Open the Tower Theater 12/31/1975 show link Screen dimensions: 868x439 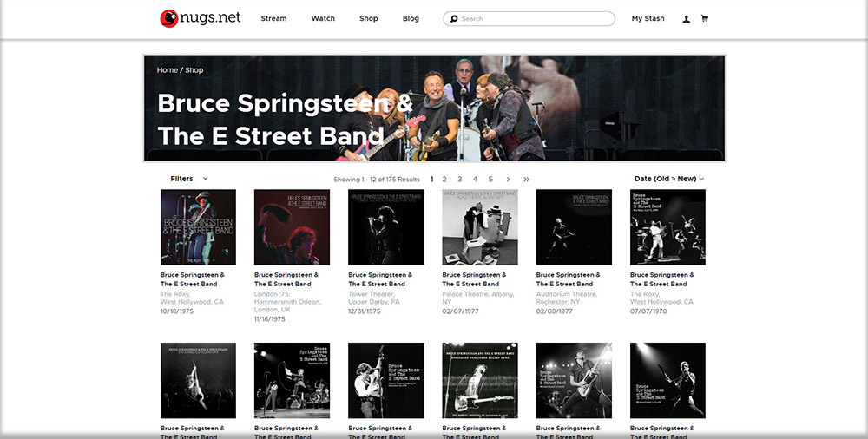tap(380, 279)
